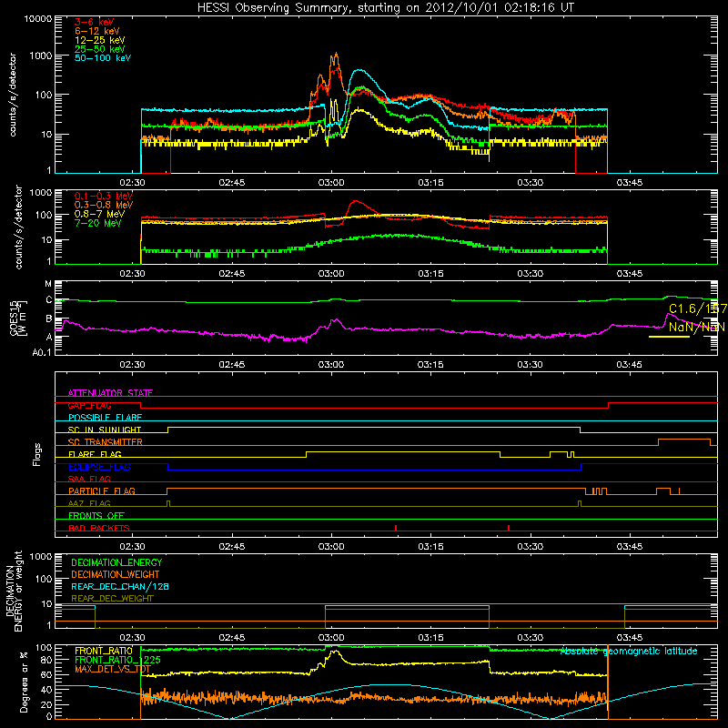
Task: Click the counts/s/detector label of top plot
Action: point(12,95)
